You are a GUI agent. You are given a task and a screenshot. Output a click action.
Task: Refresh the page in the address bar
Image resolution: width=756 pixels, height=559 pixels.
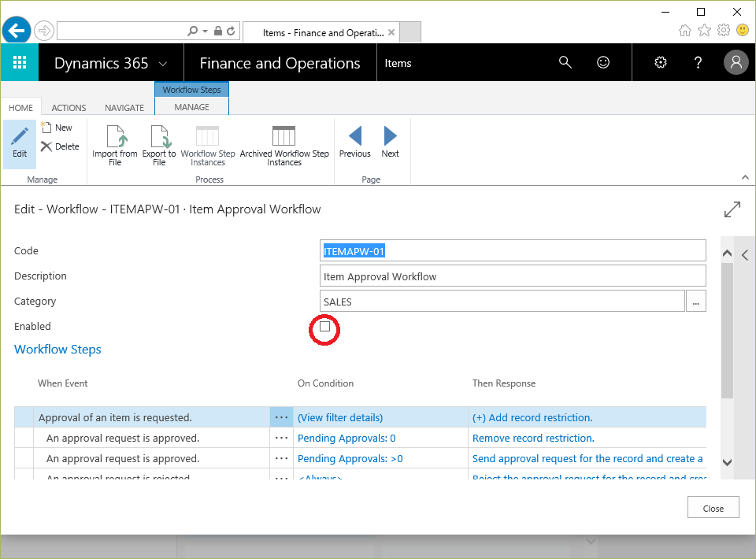point(231,31)
